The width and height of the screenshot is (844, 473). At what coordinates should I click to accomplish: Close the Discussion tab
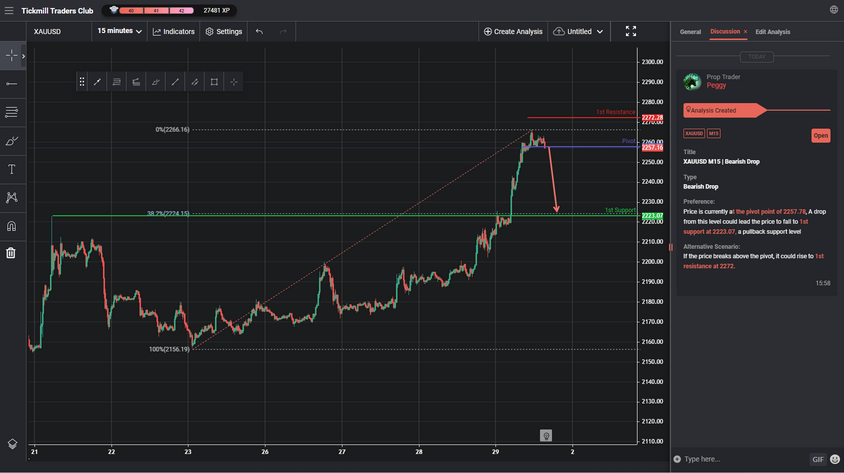(x=745, y=32)
